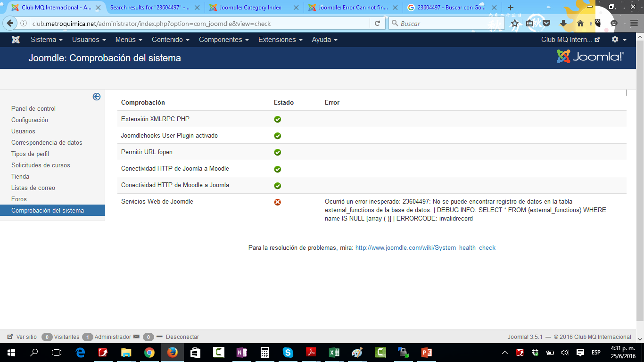The image size is (644, 362).
Task: Reload the page with the refresh icon
Action: coord(377,24)
